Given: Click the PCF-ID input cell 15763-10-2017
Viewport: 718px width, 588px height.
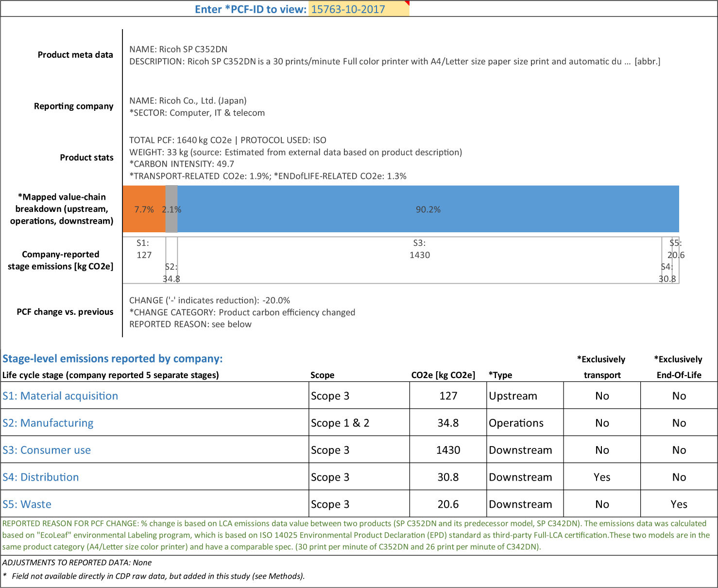Looking at the screenshot, I should pos(359,9).
